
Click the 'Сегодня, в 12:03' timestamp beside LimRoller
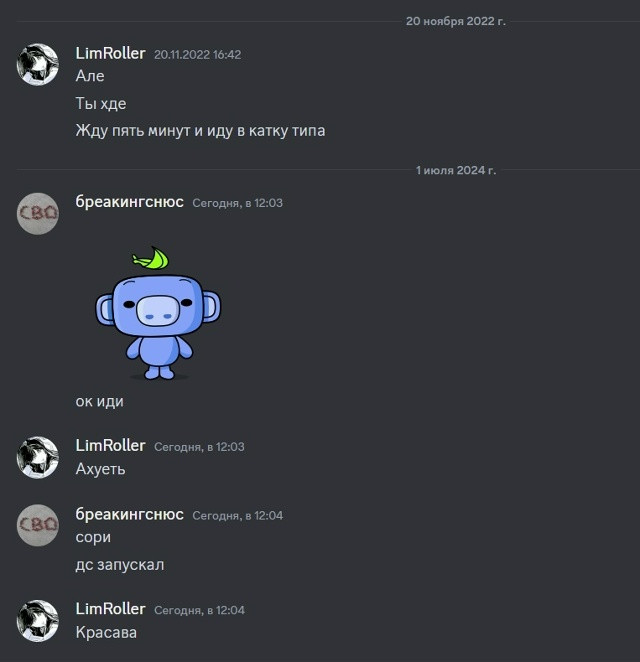[x=199, y=447]
